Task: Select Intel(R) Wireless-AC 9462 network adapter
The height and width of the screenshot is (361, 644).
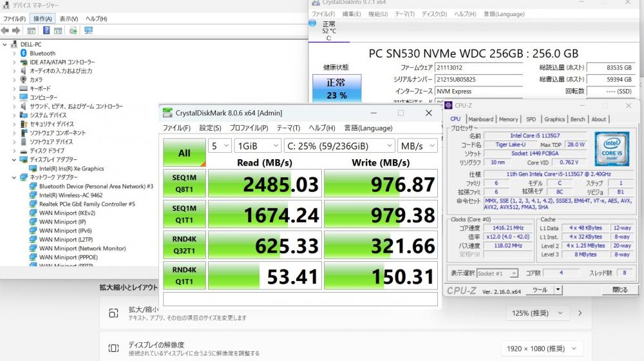Action: click(x=71, y=195)
